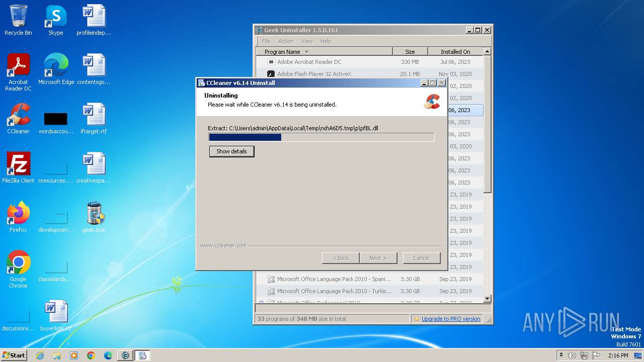644x362 pixels.
Task: Click the Next > button
Action: point(378,258)
